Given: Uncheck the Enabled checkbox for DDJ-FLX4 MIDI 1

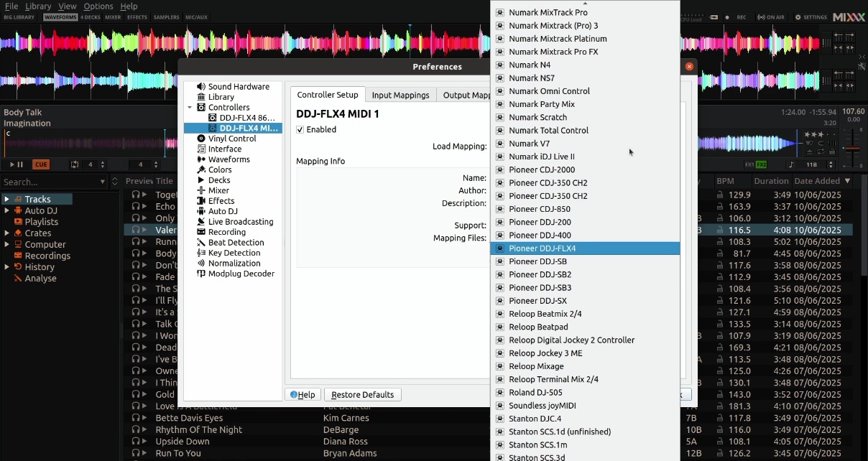Looking at the screenshot, I should [300, 129].
